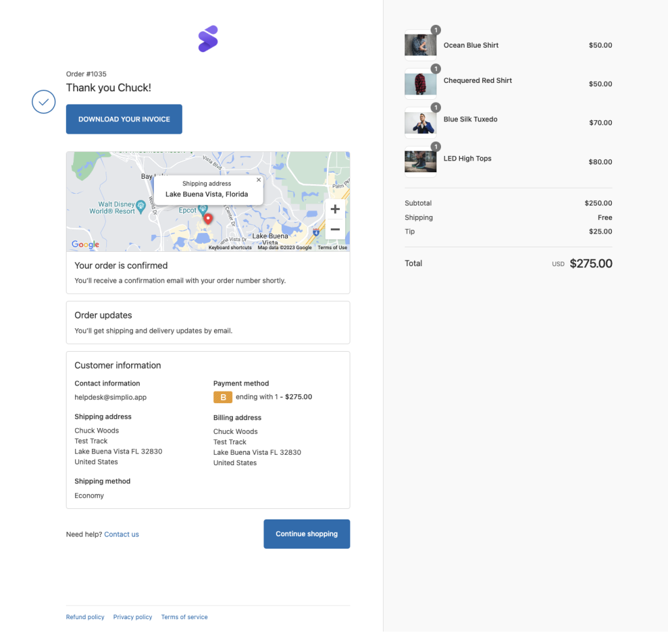
Task: Open the map's Terms of Use
Action: click(x=331, y=247)
